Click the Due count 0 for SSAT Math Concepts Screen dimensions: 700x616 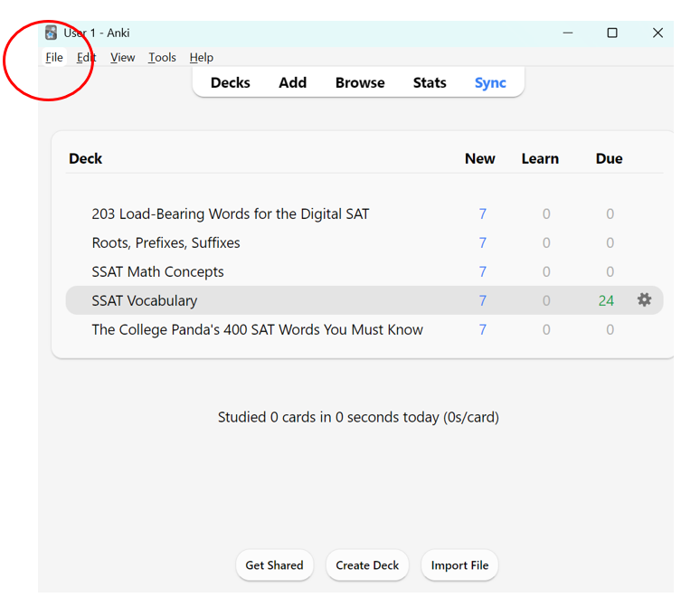click(x=610, y=272)
